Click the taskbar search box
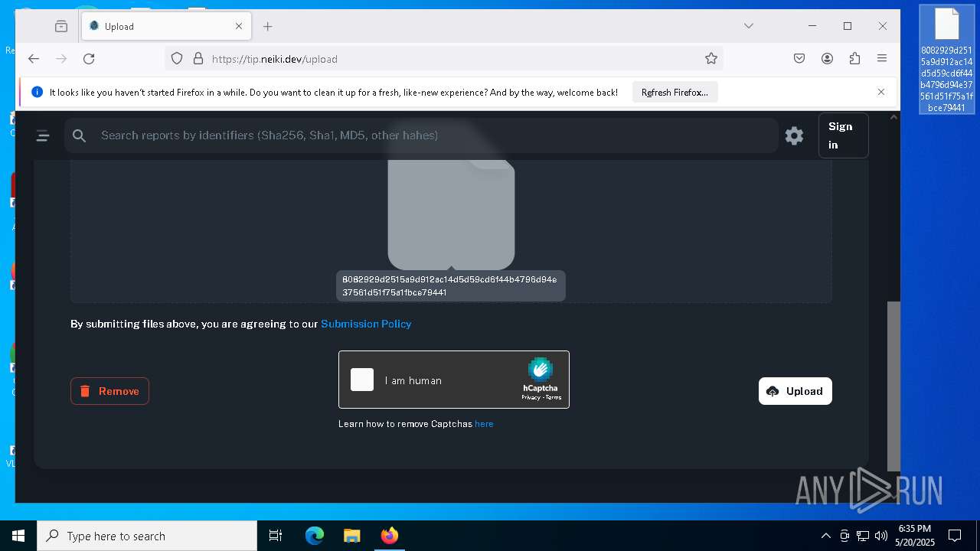Screen dimensions: 980x551 point(147,536)
